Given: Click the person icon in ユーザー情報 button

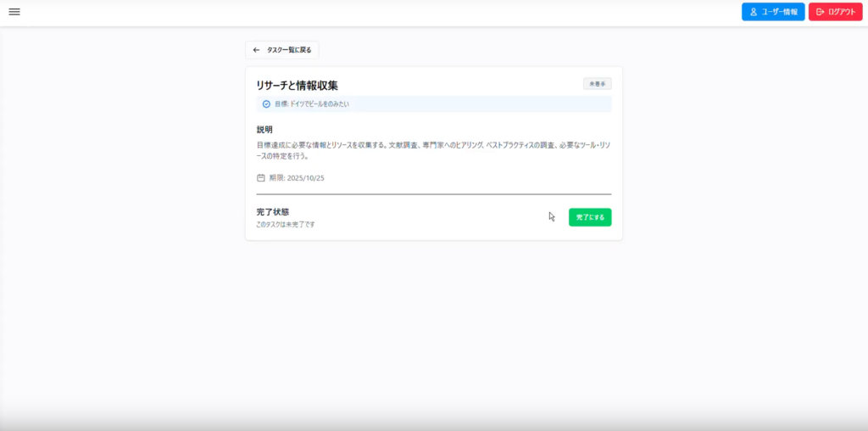Looking at the screenshot, I should click(753, 12).
